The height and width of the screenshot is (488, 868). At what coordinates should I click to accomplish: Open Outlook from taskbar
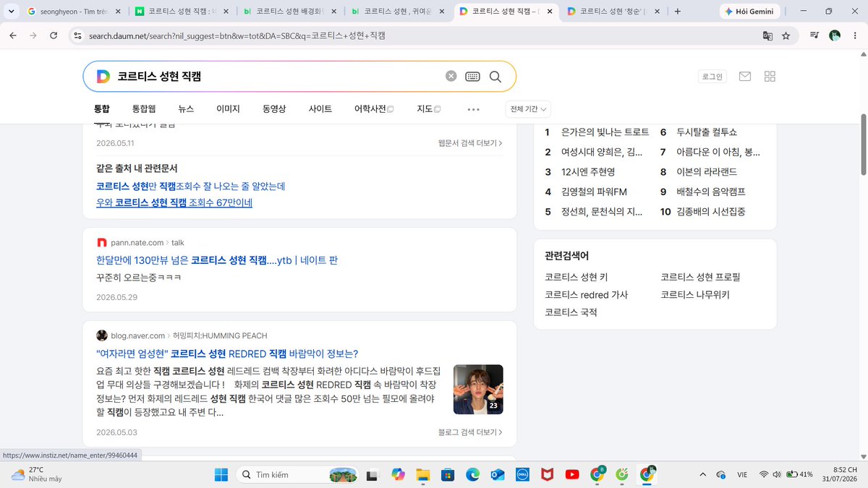(497, 474)
